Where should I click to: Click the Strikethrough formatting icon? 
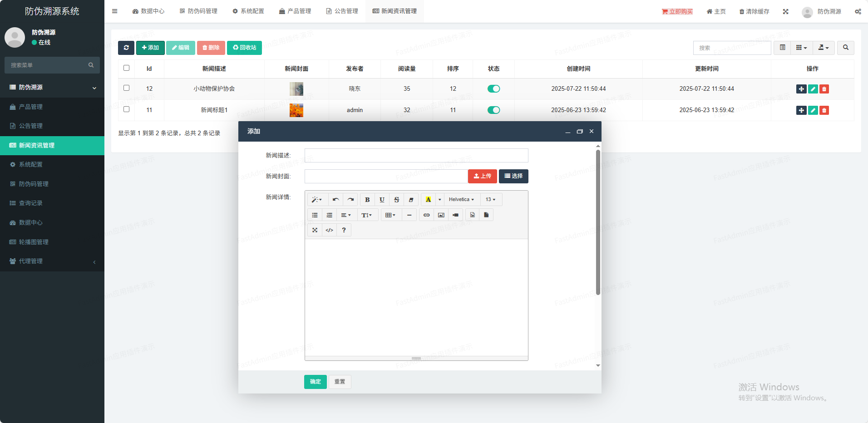396,200
